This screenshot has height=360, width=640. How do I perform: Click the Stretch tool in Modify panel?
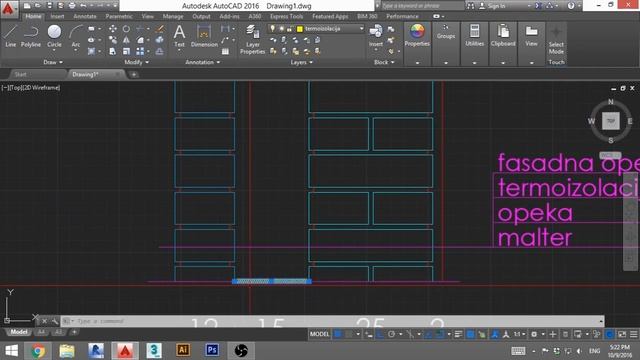[x=113, y=51]
